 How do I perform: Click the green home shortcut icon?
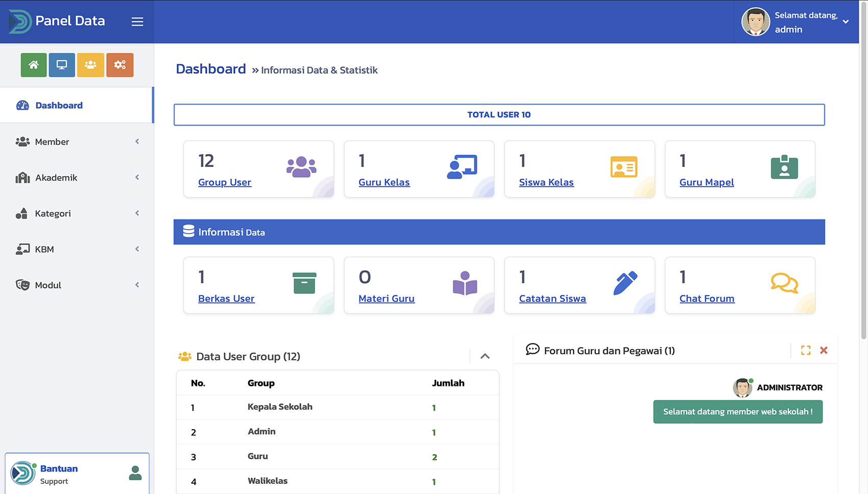pyautogui.click(x=34, y=65)
